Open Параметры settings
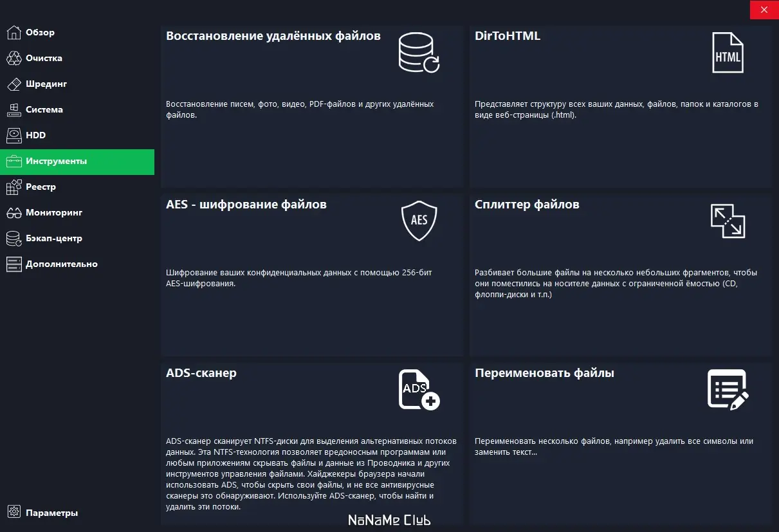Image resolution: width=779 pixels, height=532 pixels. point(77,513)
